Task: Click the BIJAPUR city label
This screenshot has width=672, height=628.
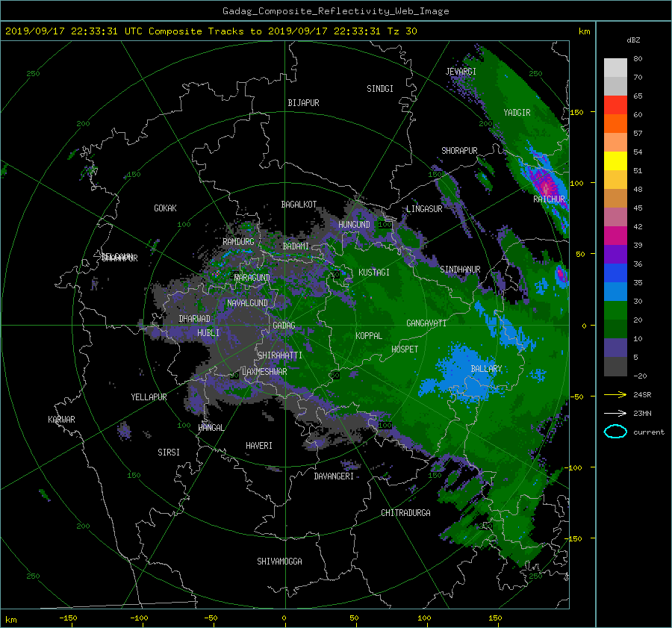Action: tap(303, 103)
